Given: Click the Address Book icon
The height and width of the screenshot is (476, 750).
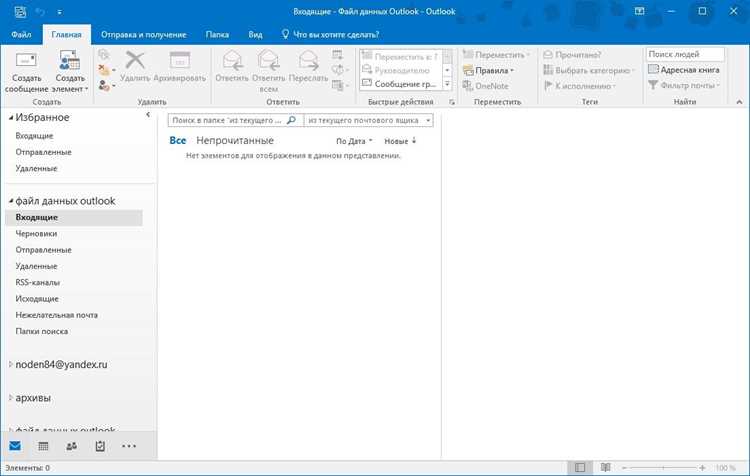Looking at the screenshot, I should [653, 69].
